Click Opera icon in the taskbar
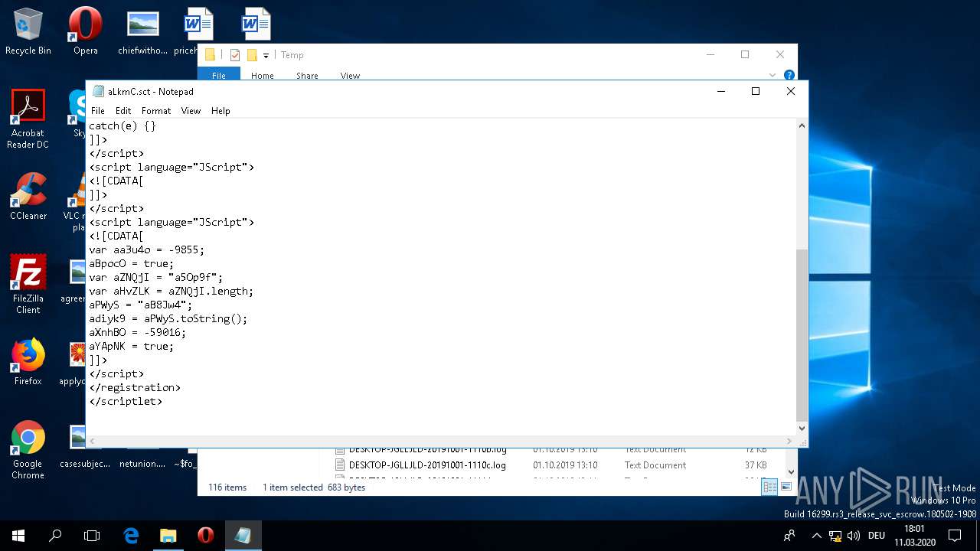 [x=205, y=536]
